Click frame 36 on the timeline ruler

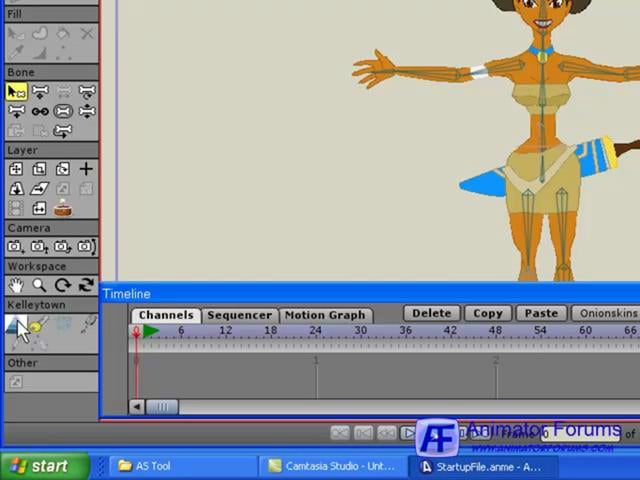[405, 331]
